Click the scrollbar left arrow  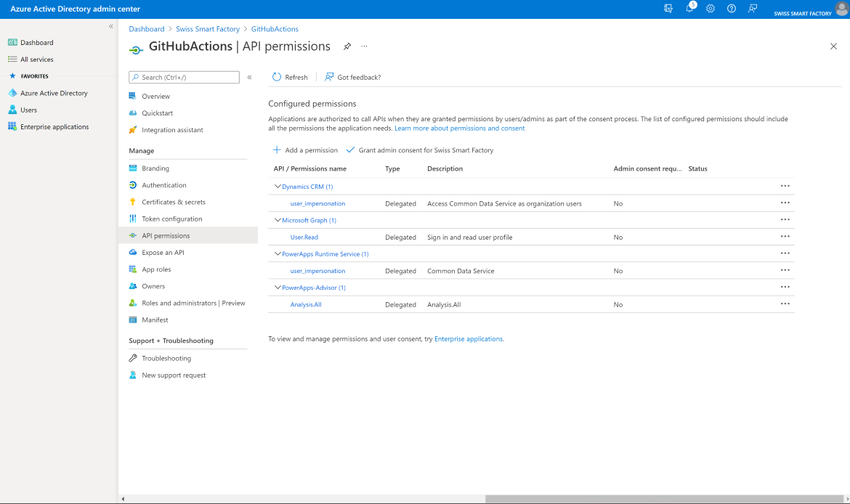123,499
